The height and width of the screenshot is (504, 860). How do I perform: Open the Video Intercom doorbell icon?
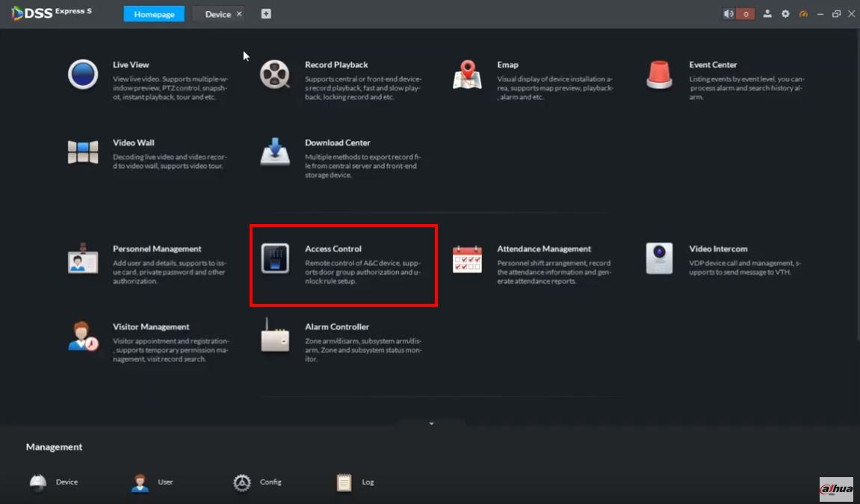tap(659, 258)
